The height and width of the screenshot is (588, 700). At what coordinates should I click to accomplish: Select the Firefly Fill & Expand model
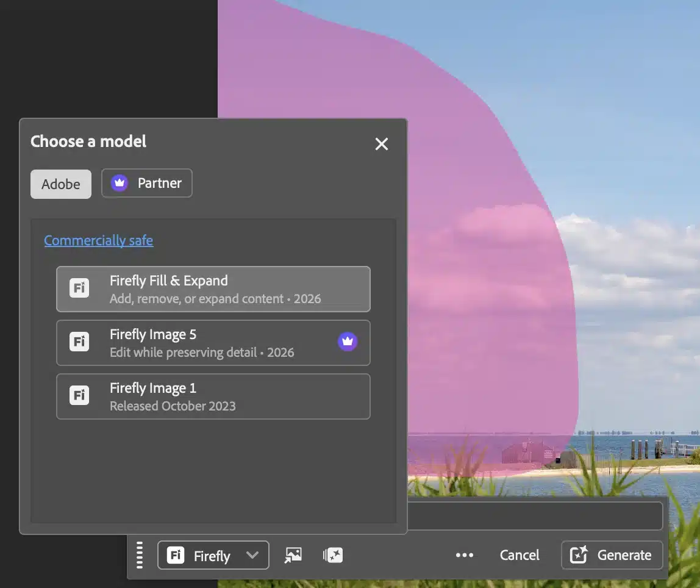(213, 289)
